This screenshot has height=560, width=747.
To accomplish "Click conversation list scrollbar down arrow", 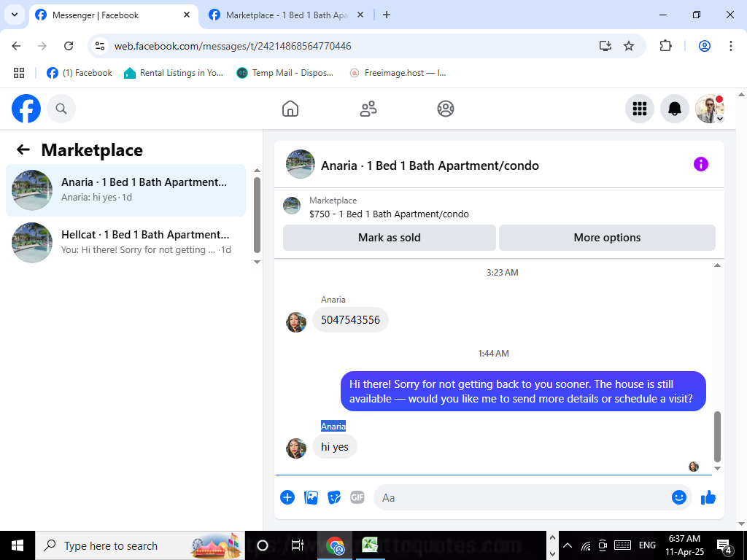I will 257,262.
